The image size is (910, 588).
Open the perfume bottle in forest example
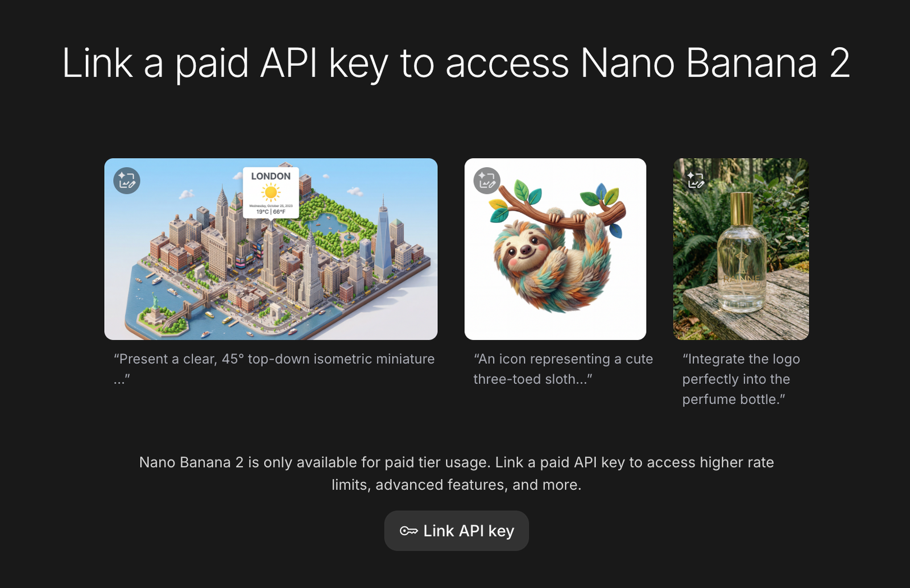coord(741,249)
